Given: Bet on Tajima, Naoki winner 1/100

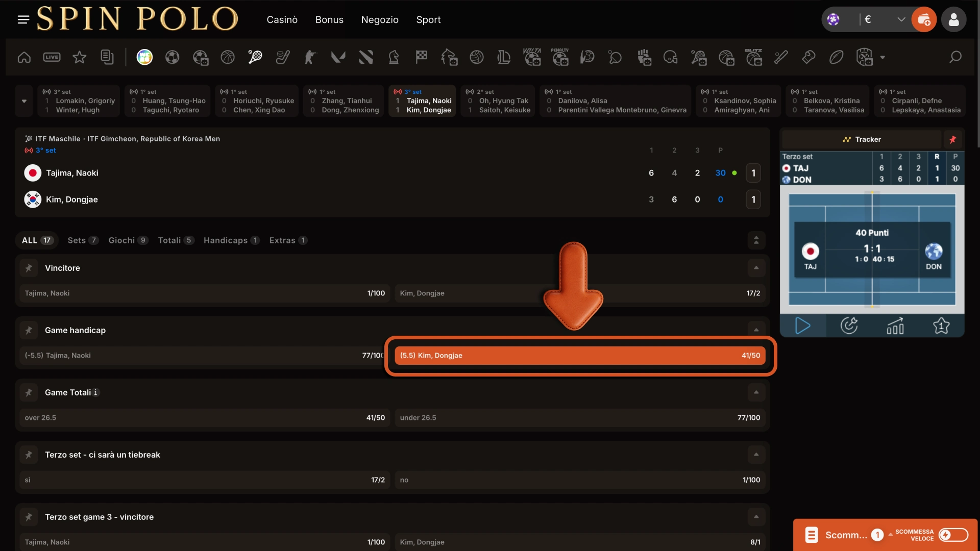Looking at the screenshot, I should pos(205,293).
